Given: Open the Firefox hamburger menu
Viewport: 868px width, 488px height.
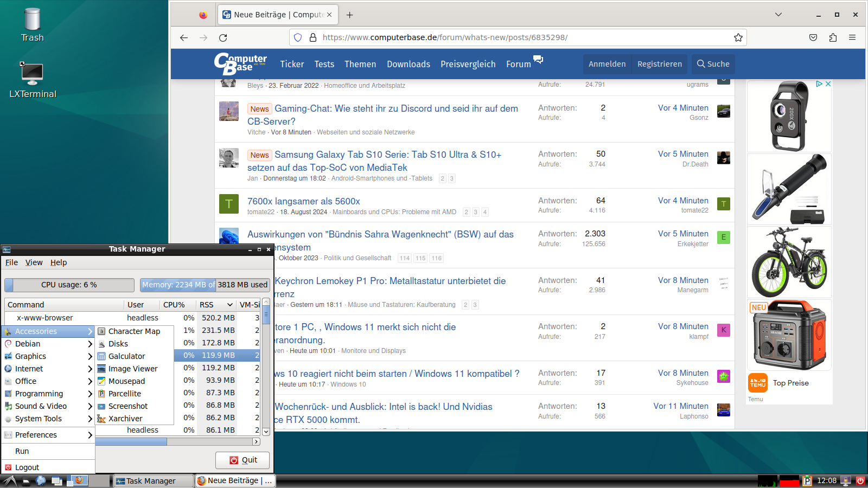Looking at the screenshot, I should coord(852,37).
